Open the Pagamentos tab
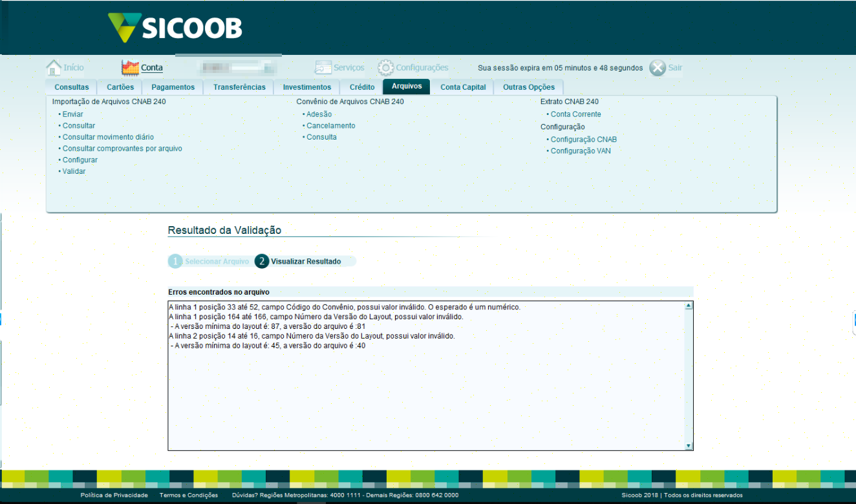This screenshot has height=504, width=856. point(173,87)
